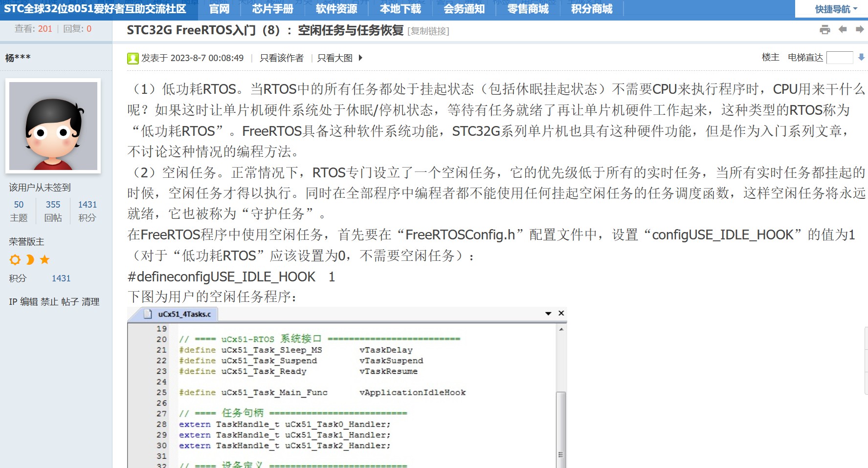This screenshot has width=868, height=468.
Task: Click code line uCx51_Task2_Handler
Action: tap(285, 446)
